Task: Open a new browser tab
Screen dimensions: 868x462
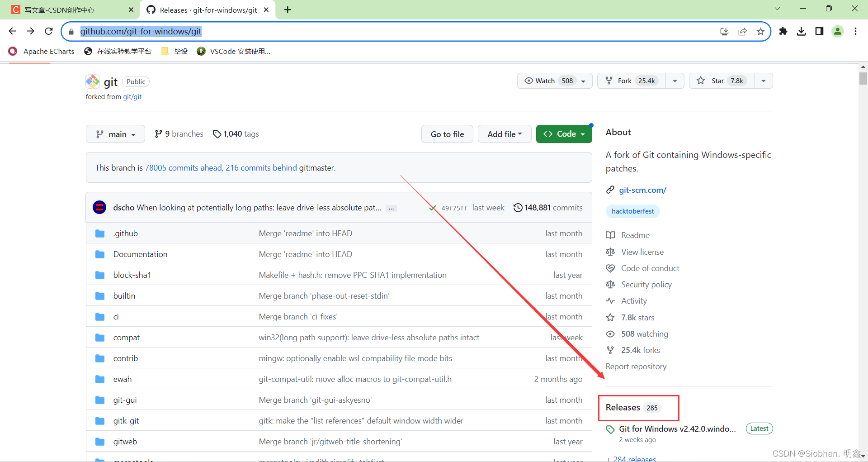Action: [x=288, y=10]
